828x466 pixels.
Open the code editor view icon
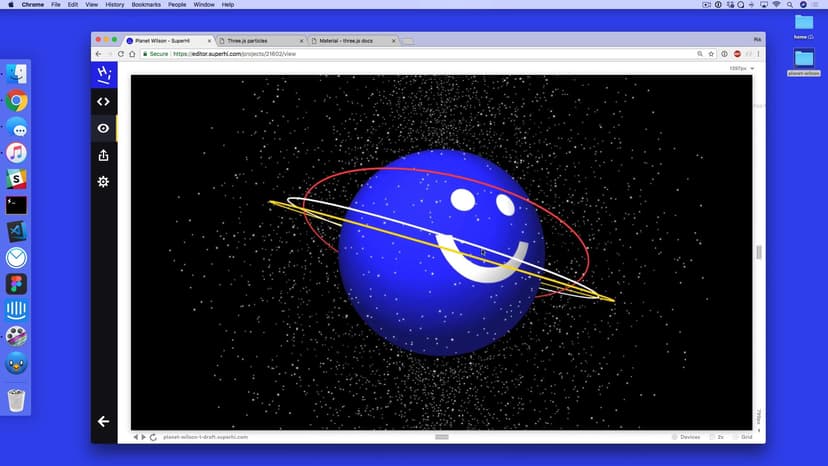coord(103,101)
